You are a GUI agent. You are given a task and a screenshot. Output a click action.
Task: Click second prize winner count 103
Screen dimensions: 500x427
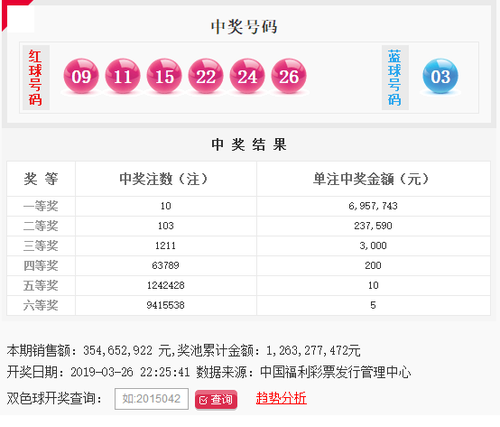[166, 226]
